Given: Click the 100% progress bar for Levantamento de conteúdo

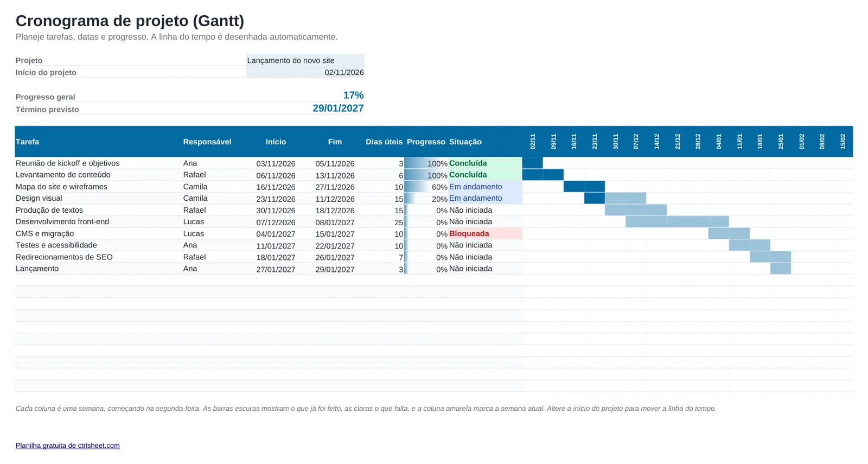Looking at the screenshot, I should tap(426, 175).
